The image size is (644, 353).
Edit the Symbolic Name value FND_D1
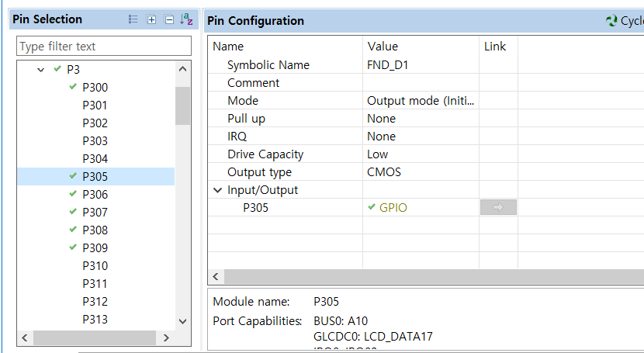click(421, 65)
